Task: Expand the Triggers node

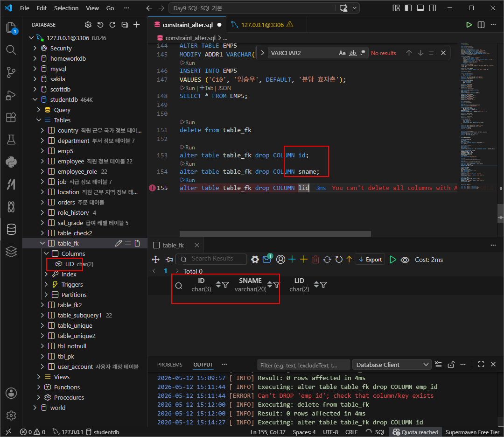Action: coord(46,285)
